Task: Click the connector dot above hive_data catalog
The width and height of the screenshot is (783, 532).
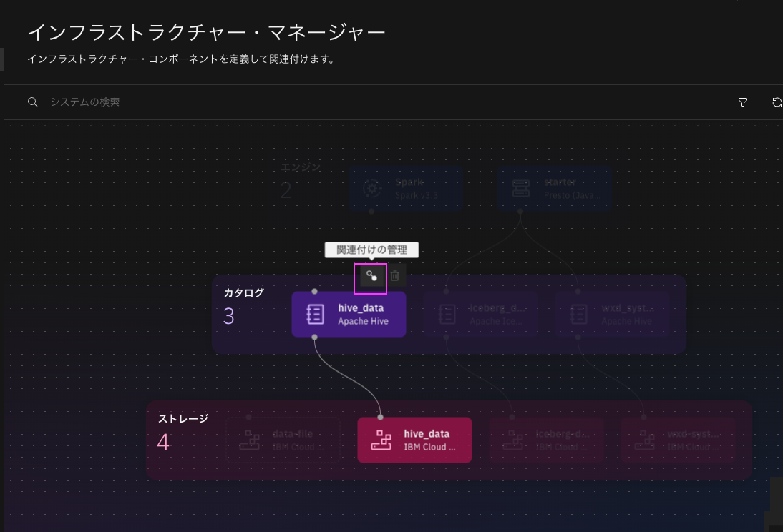Action: tap(315, 292)
